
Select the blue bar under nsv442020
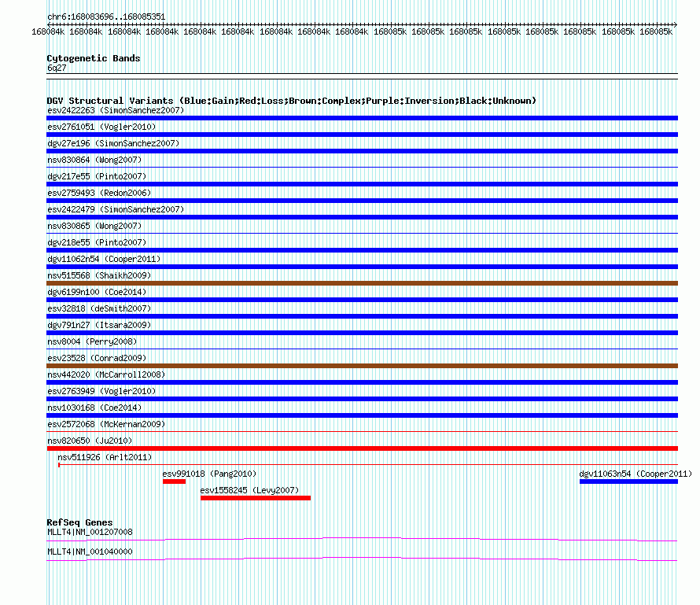pos(362,382)
